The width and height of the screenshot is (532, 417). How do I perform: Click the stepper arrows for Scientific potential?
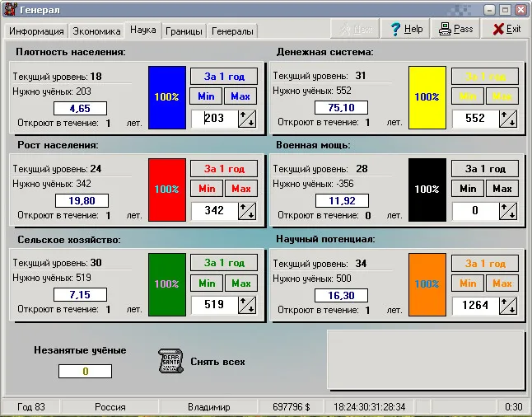(x=508, y=305)
